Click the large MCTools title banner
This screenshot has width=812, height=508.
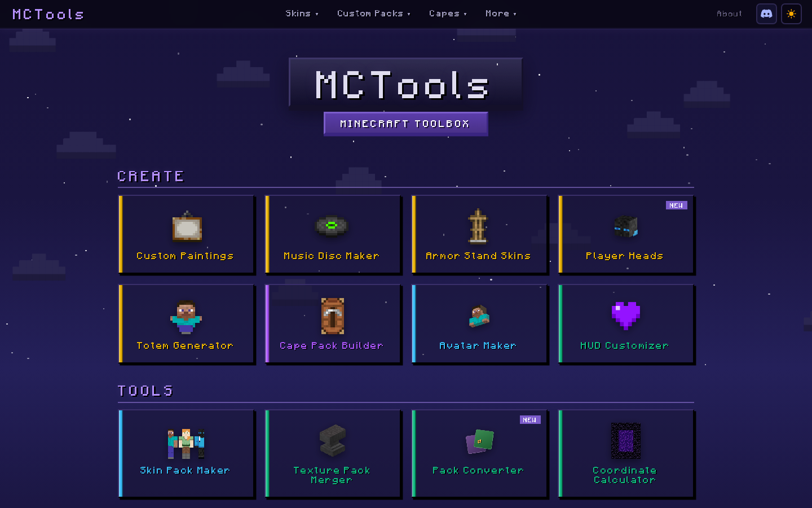(x=405, y=82)
